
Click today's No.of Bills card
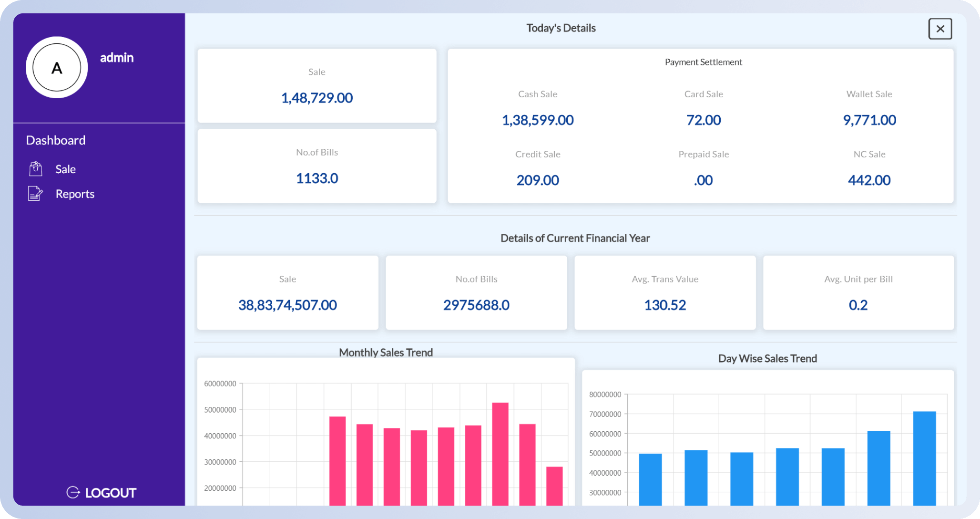(317, 166)
